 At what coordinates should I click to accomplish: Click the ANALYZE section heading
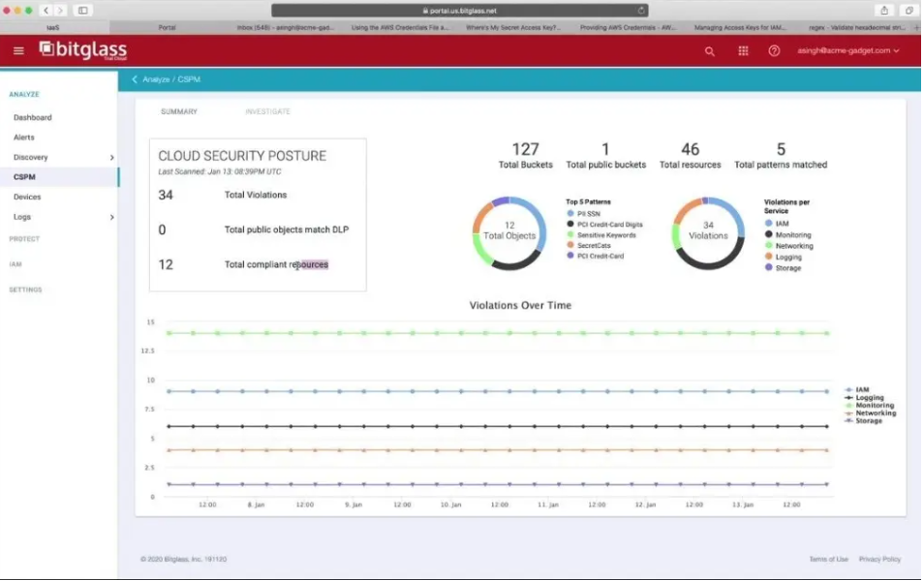point(24,94)
